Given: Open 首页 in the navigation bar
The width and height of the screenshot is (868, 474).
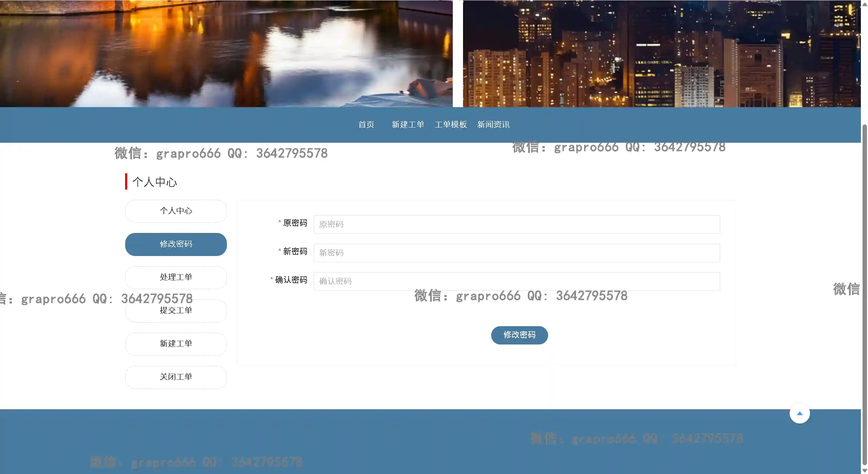Looking at the screenshot, I should (x=366, y=124).
